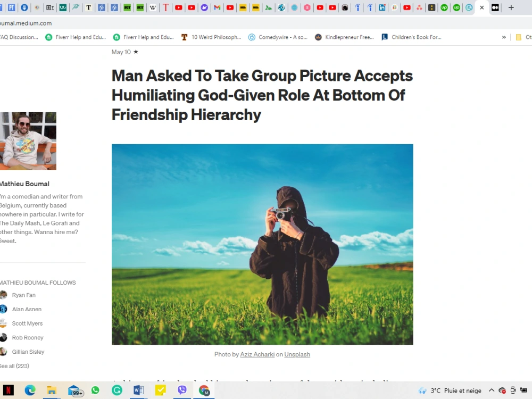Expand the bookmarks overflow chevron

pos(504,37)
